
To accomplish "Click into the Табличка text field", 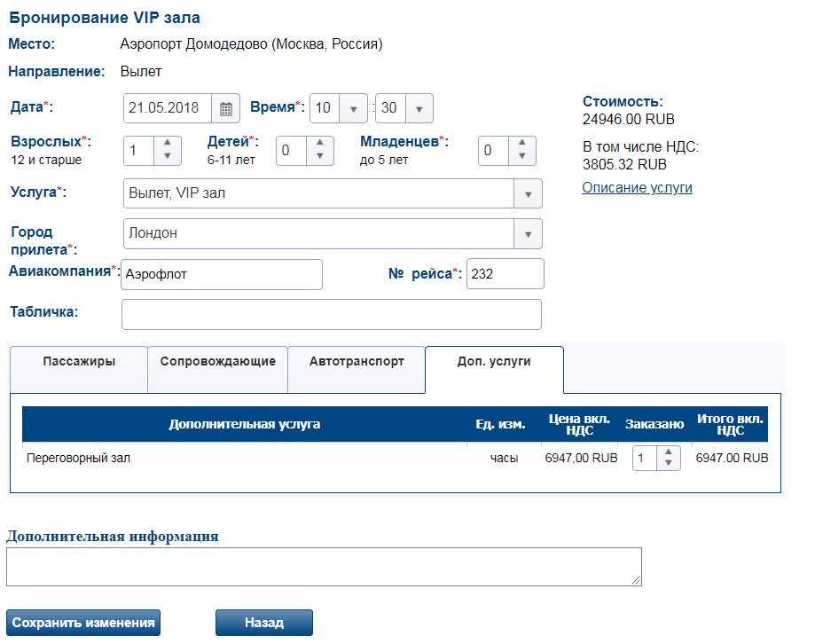I will coord(331,314).
